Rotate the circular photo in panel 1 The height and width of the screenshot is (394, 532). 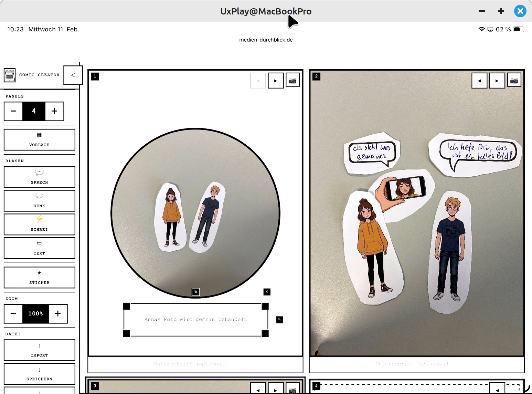pyautogui.click(x=196, y=292)
